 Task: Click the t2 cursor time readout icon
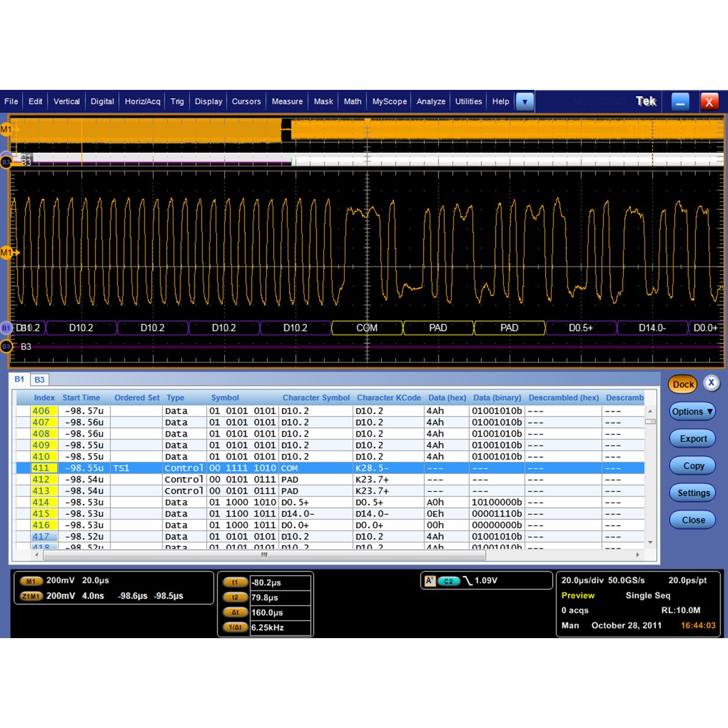(x=235, y=597)
